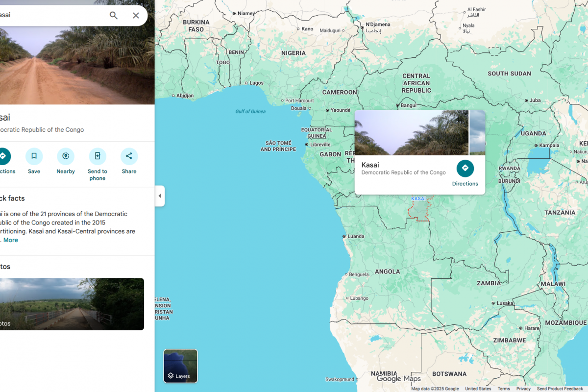588x392 pixels.
Task: Share the Kasai location
Action: click(129, 156)
